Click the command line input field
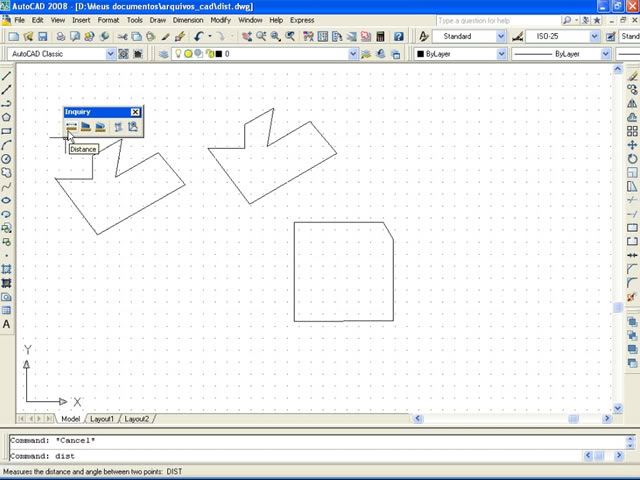This screenshot has height=480, width=640. [x=296, y=456]
